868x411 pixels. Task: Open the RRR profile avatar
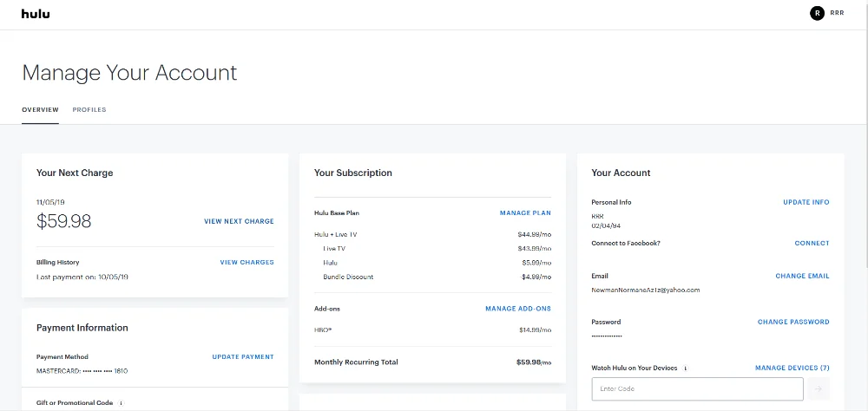(x=817, y=13)
